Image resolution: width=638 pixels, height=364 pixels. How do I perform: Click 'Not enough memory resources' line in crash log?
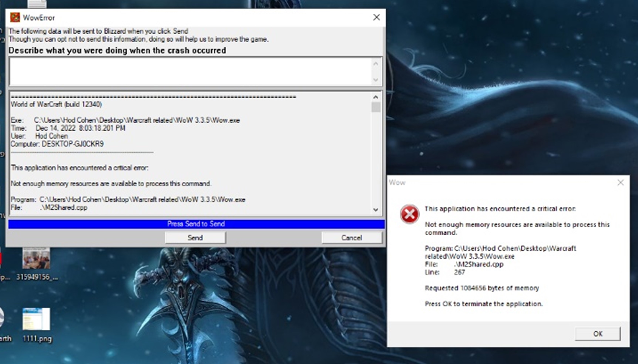point(111,184)
